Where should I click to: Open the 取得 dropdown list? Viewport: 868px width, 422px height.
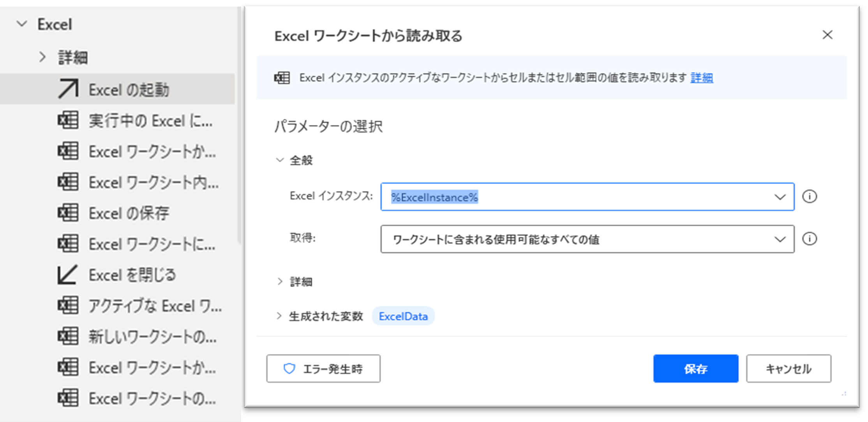click(587, 239)
